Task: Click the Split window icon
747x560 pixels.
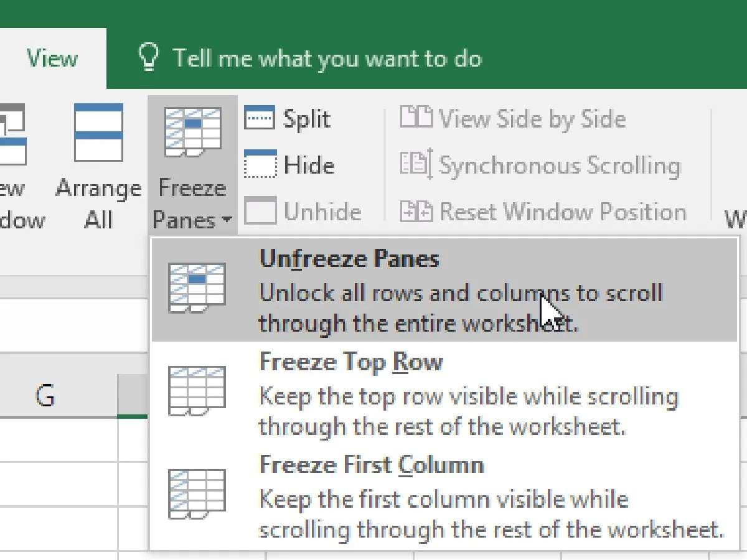Action: click(260, 118)
